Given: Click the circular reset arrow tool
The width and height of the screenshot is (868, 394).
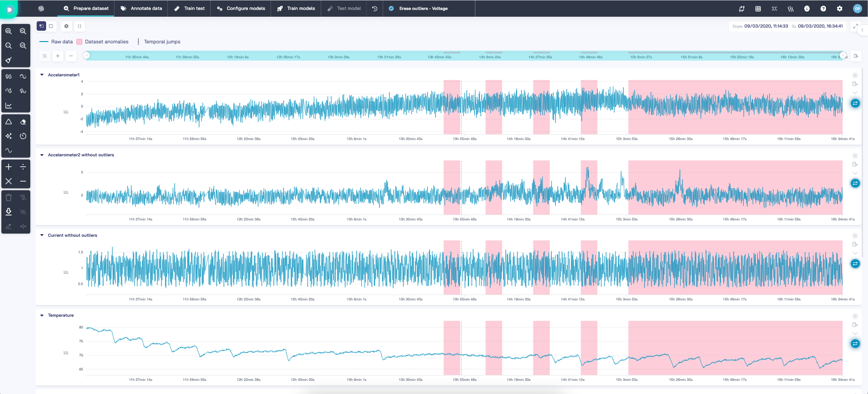Looking at the screenshot, I should [x=23, y=136].
